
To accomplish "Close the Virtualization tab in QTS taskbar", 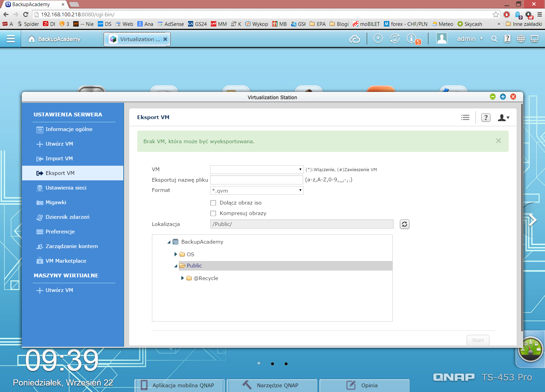I will [x=165, y=39].
